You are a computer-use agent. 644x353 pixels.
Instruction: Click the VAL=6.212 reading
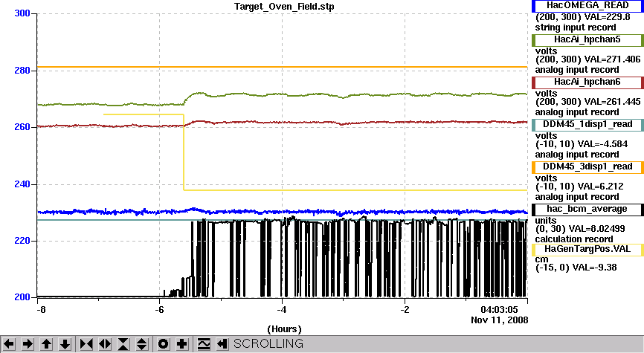pos(600,187)
